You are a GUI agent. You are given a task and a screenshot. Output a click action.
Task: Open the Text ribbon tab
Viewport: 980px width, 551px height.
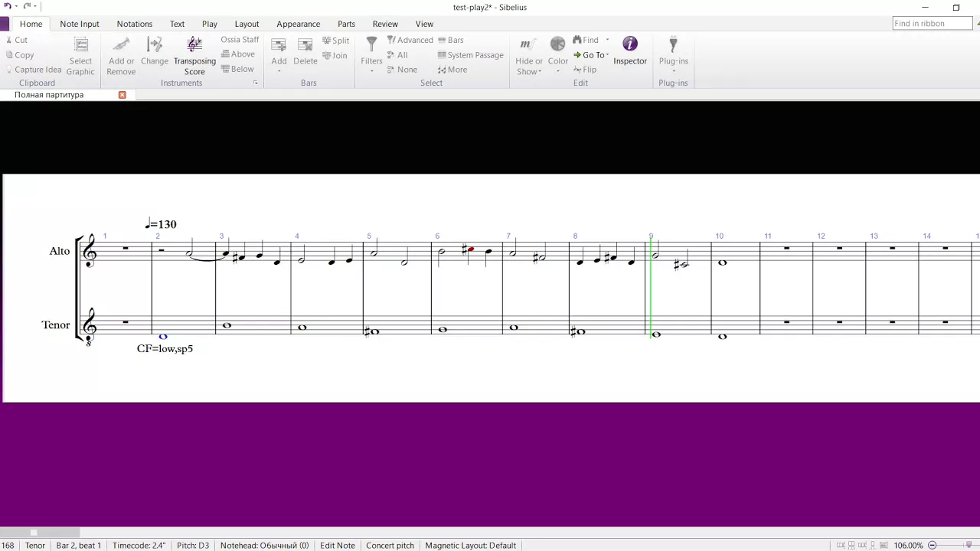tap(177, 24)
